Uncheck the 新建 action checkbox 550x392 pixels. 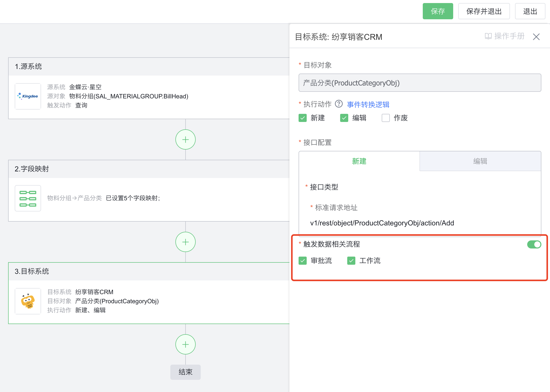(x=303, y=118)
